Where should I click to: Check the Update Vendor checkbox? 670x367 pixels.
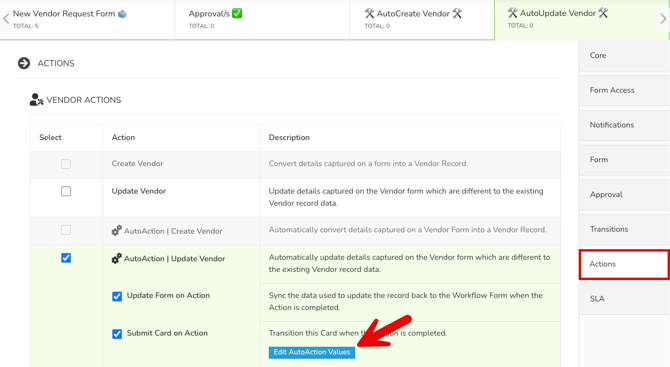pos(66,191)
